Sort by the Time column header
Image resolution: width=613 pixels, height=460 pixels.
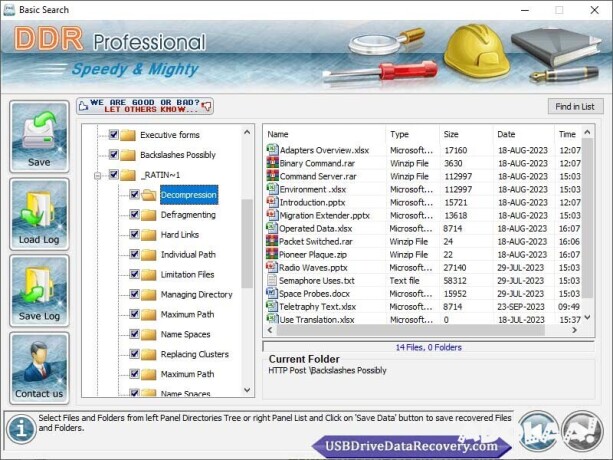568,134
